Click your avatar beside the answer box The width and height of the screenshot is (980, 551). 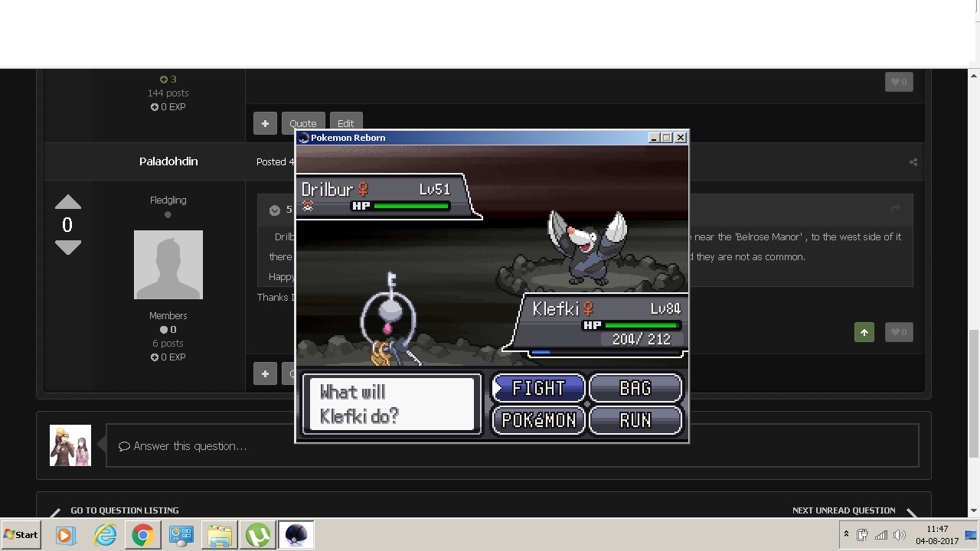pyautogui.click(x=70, y=445)
